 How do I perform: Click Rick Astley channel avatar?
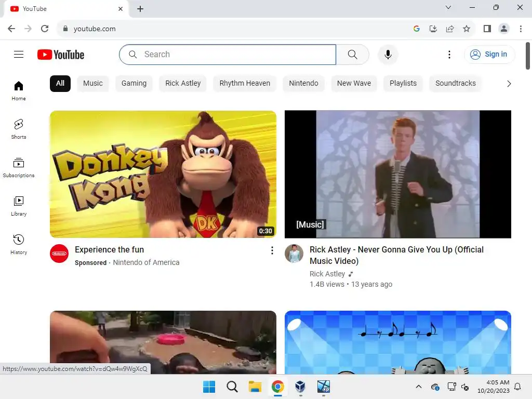point(294,254)
